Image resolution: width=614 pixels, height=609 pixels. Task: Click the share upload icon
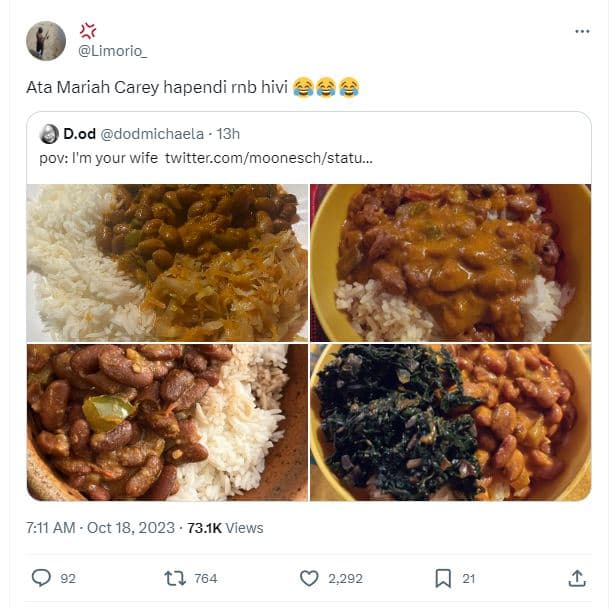(x=576, y=577)
